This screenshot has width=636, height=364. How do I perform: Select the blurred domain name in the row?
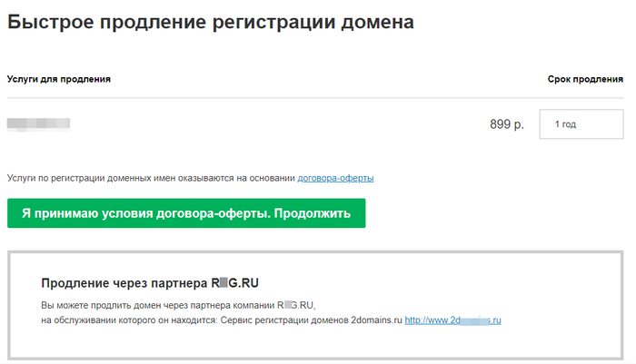[x=38, y=123]
